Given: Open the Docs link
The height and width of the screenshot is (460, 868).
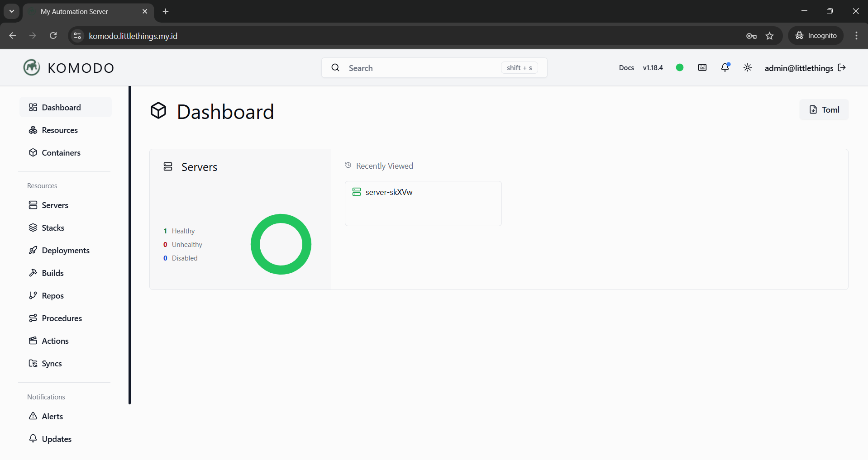Looking at the screenshot, I should [626, 67].
